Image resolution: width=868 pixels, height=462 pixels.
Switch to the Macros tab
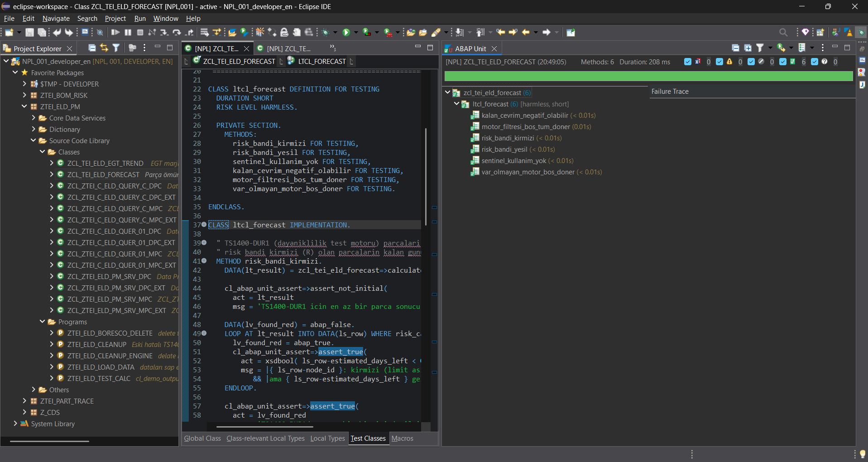403,438
